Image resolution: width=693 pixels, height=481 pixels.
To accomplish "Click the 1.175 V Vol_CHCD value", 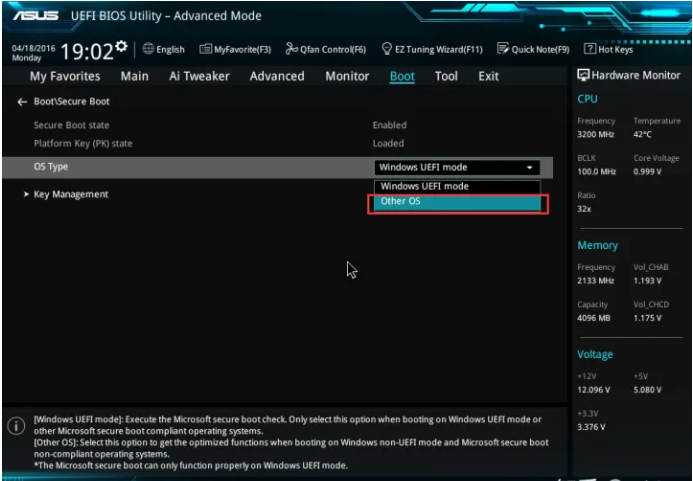I will click(647, 318).
